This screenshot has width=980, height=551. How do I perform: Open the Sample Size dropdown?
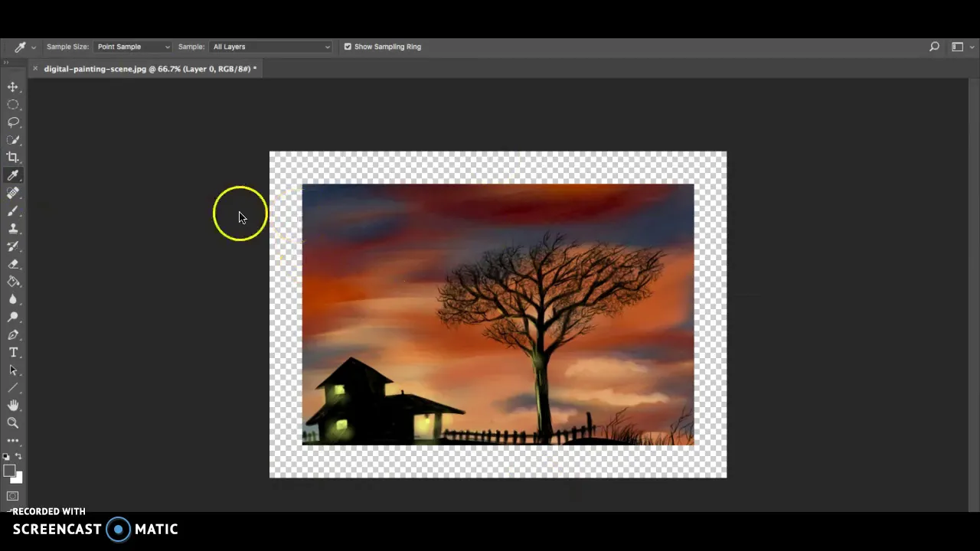tap(133, 47)
